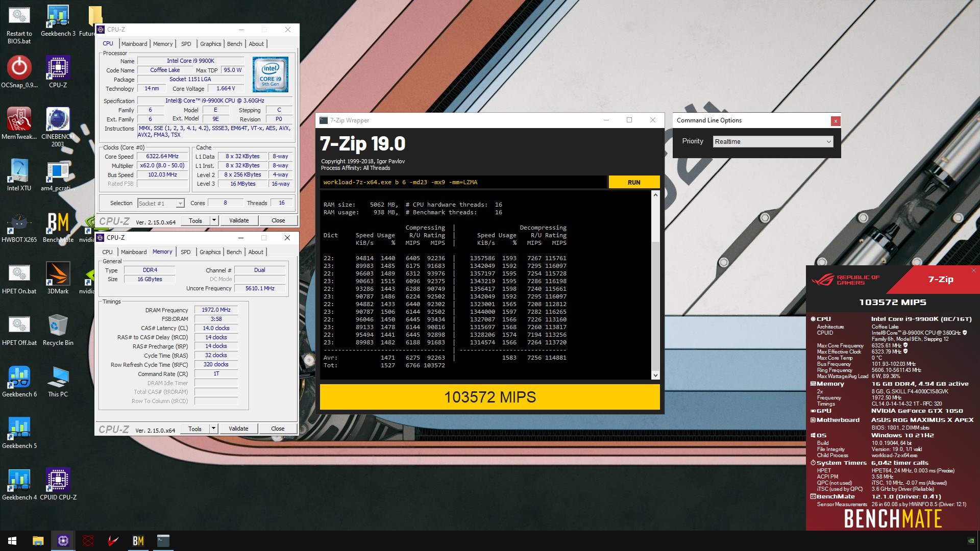Click Name field Intel Core i9 9900K

[x=190, y=61]
